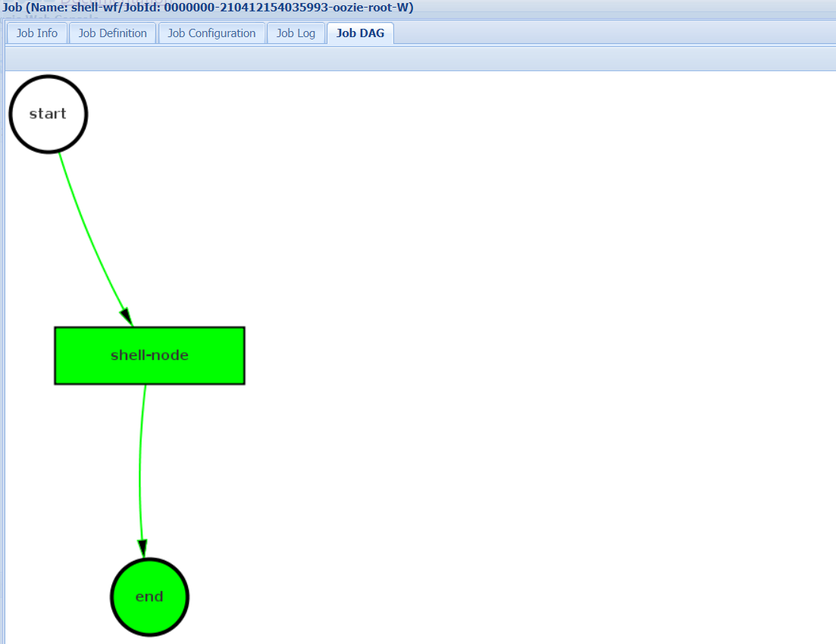This screenshot has height=644, width=836.
Task: Click the job name and JobId title text
Action: [208, 7]
